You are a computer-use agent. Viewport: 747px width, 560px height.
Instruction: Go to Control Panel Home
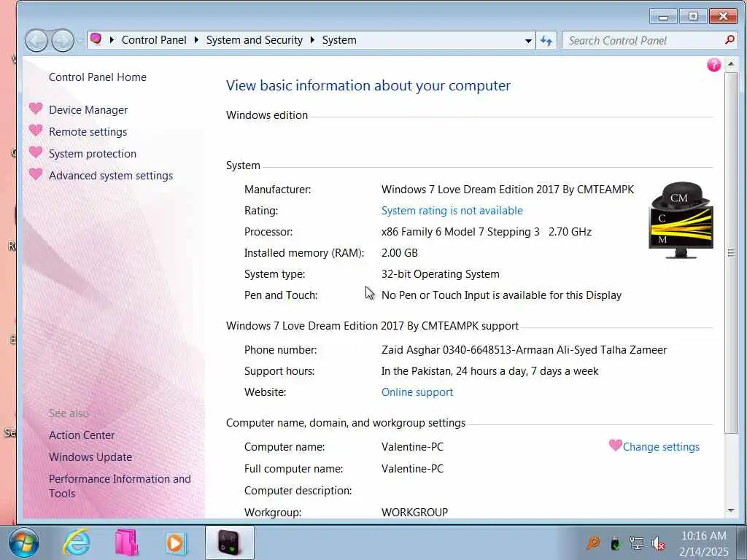(97, 77)
